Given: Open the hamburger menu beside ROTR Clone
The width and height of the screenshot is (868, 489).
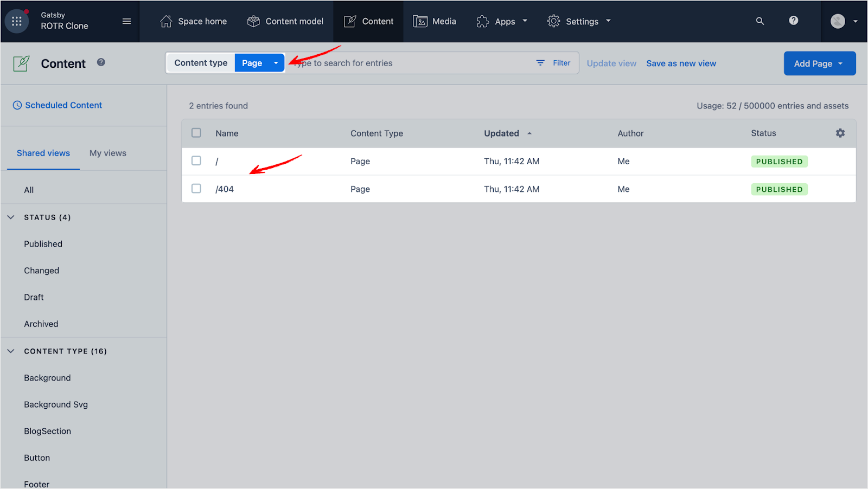Looking at the screenshot, I should pos(127,21).
